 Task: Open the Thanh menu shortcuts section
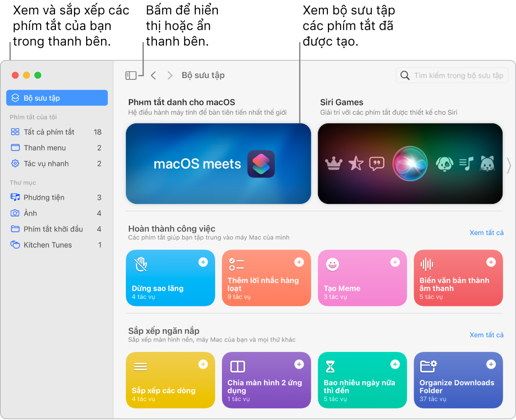tap(57, 148)
